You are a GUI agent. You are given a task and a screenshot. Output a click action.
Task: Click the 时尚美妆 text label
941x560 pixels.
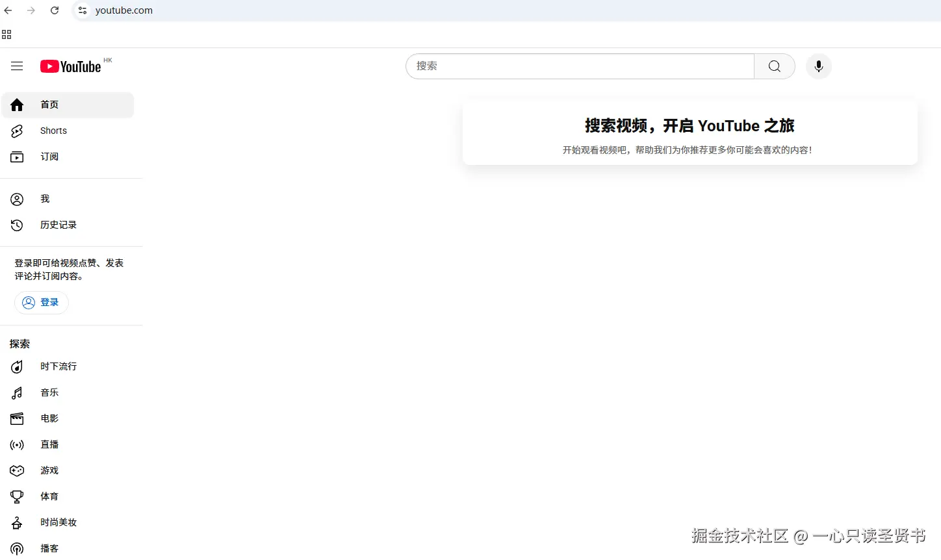pyautogui.click(x=58, y=522)
